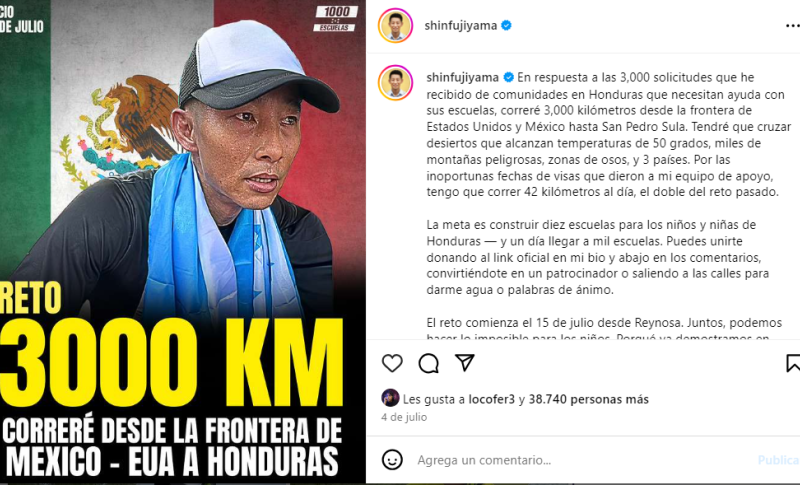
Task: View the 38.740 personas más likes list
Action: 589,399
